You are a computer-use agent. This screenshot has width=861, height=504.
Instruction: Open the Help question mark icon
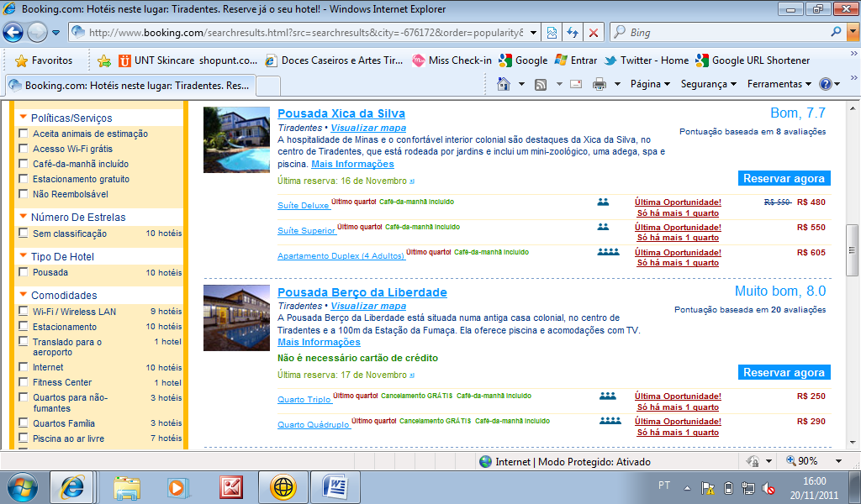pyautogui.click(x=825, y=84)
